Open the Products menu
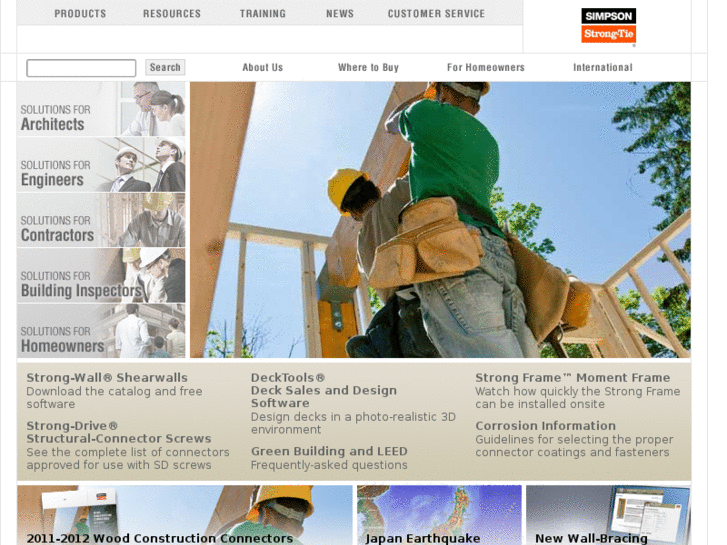 click(x=80, y=14)
